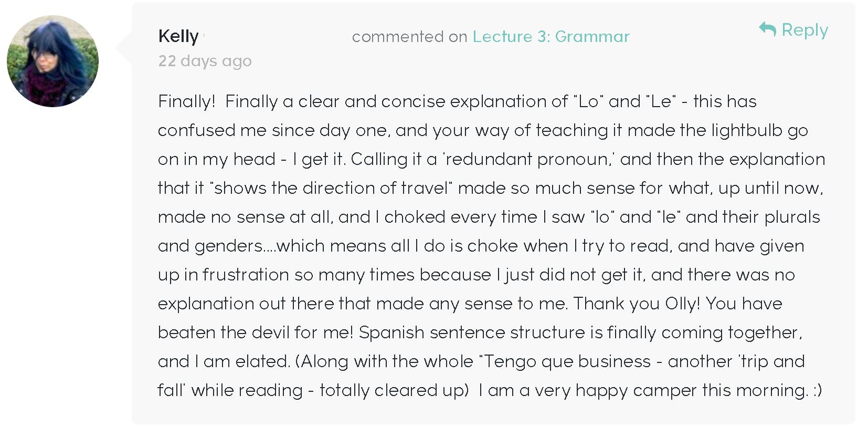Click the 22 days ago timestamp
Viewport: 868px width, 437px height.
pos(205,61)
